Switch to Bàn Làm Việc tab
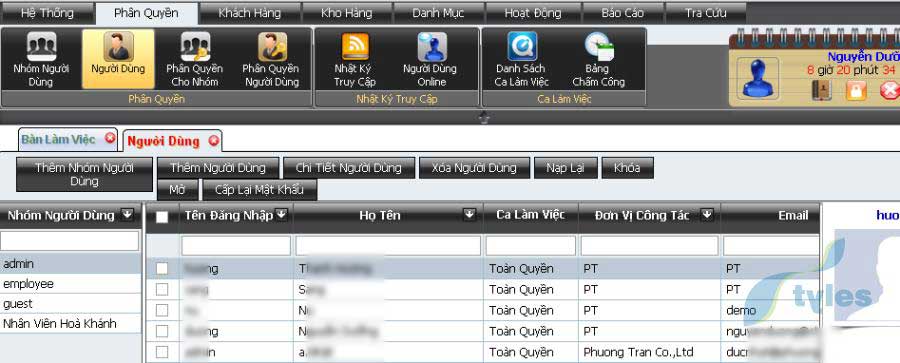Viewport: 900px width, 363px height. pyautogui.click(x=59, y=139)
